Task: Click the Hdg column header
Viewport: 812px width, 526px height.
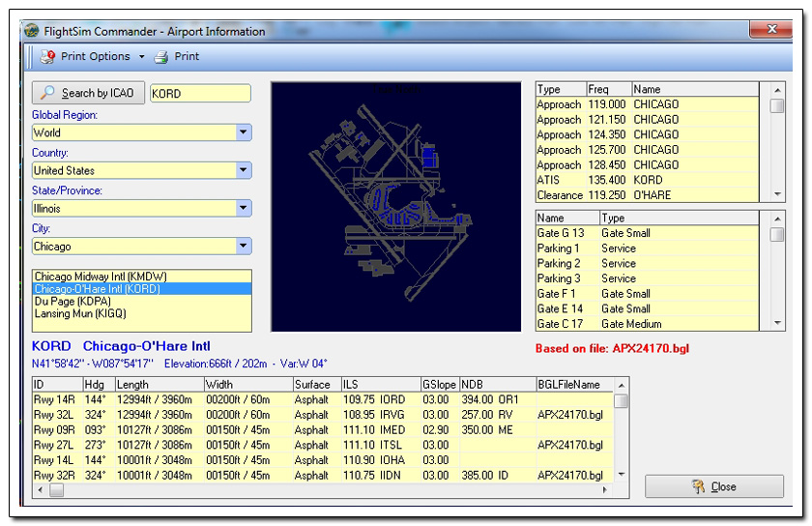Action: (x=99, y=385)
